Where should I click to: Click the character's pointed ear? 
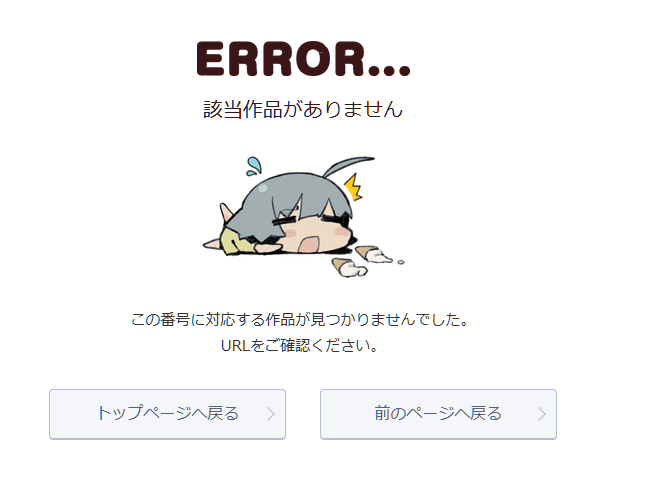pos(226,213)
